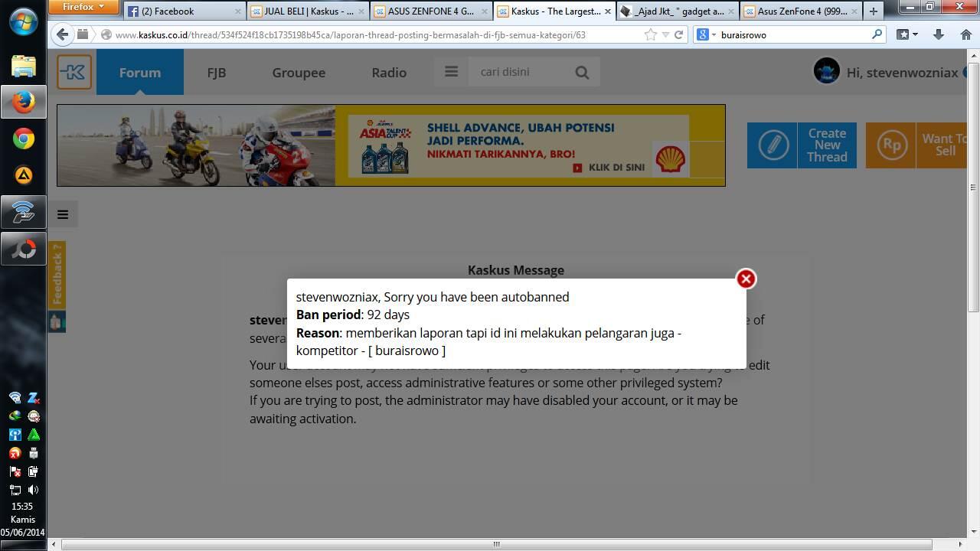Viewport: 980px width, 551px height.
Task: Click the Kaskus logo icon
Action: pos(74,73)
